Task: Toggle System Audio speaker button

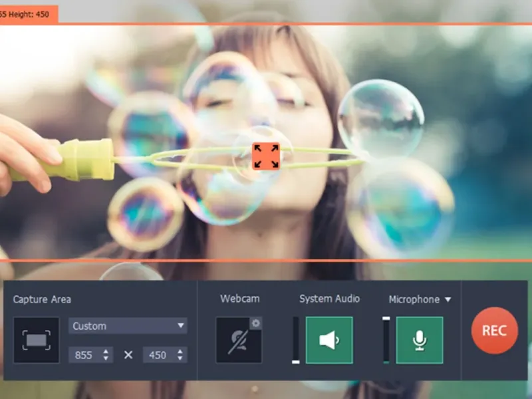Action: pyautogui.click(x=329, y=340)
